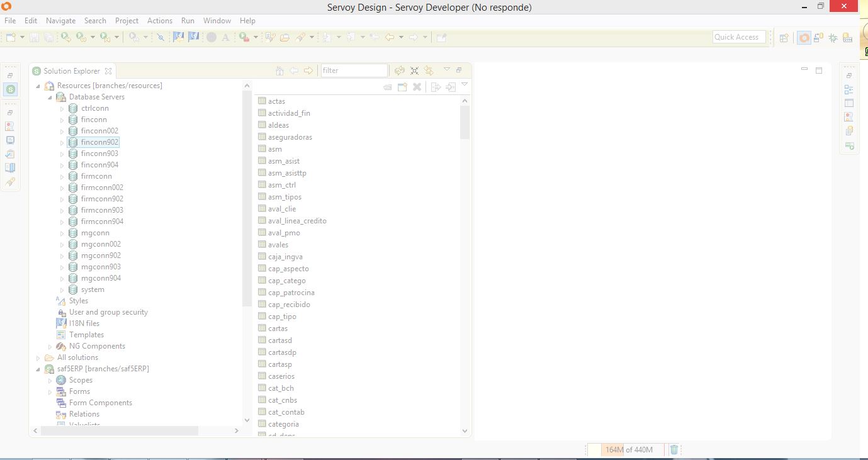Viewport: 868px width, 460px height.
Task: Open the Debug perspective bug icon
Action: coord(833,38)
